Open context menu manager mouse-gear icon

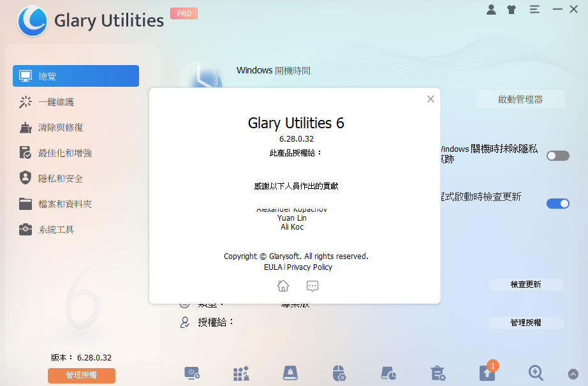(339, 373)
